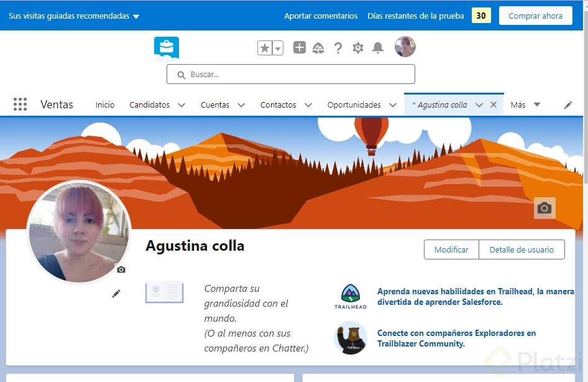Viewport: 588px width, 382px height.
Task: Expand the Cuentas tab chevron
Action: click(x=241, y=105)
